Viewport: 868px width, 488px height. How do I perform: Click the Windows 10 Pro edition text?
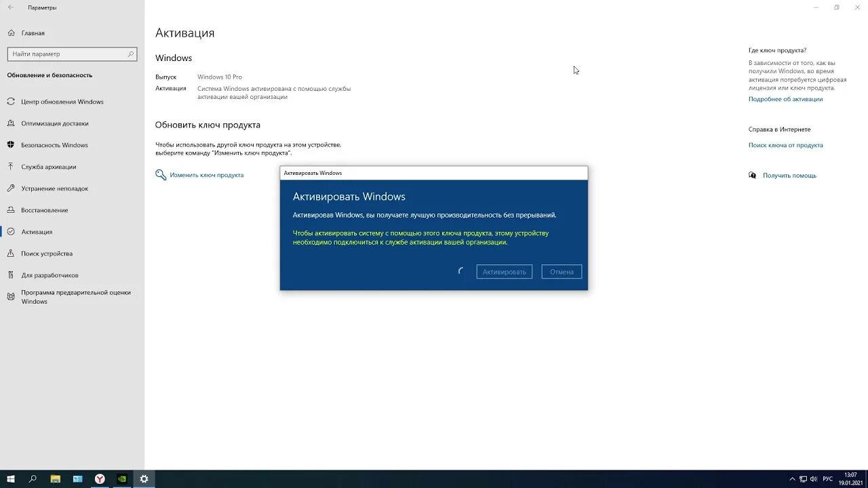pos(220,77)
